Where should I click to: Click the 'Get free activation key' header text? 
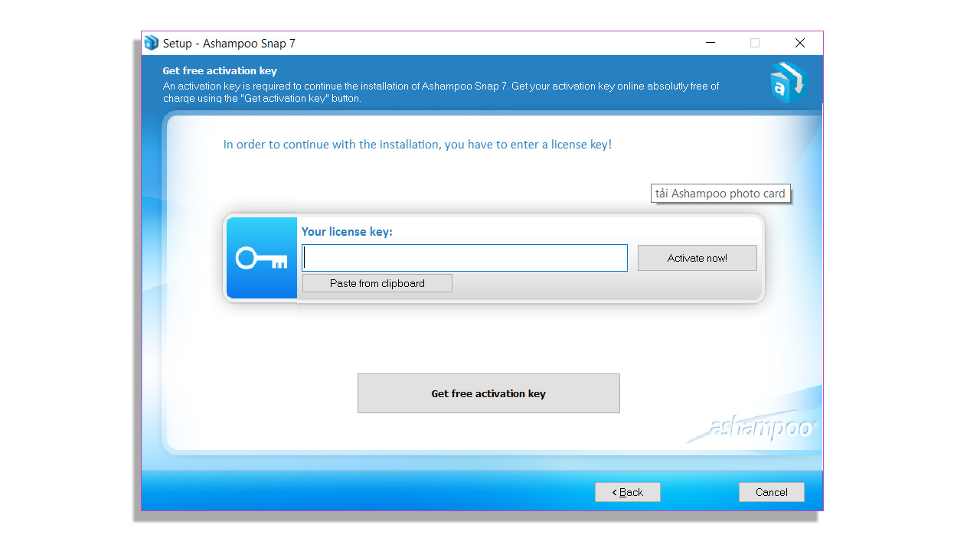(220, 71)
